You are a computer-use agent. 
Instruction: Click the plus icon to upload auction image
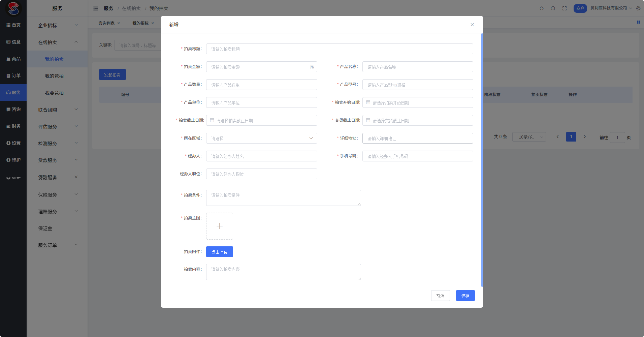[x=220, y=226]
